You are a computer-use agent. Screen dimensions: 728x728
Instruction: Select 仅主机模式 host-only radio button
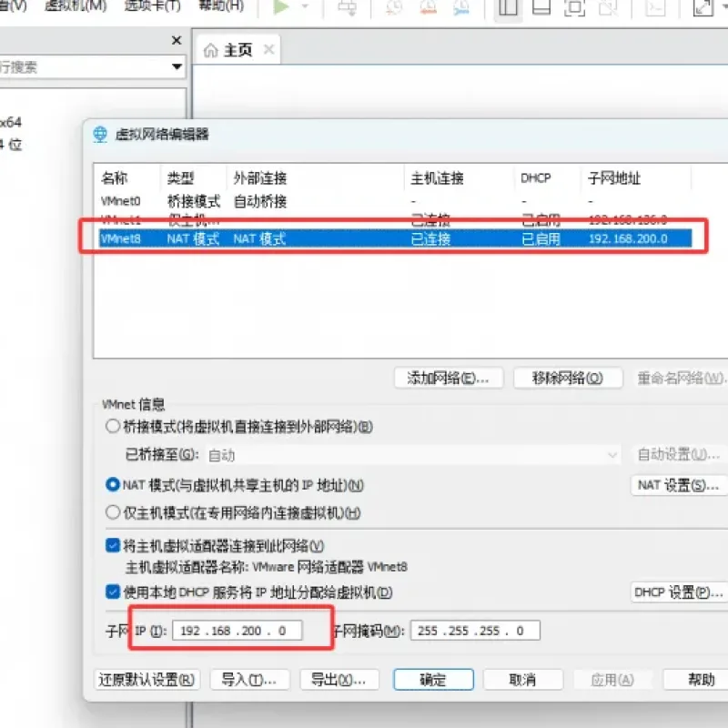(x=113, y=512)
